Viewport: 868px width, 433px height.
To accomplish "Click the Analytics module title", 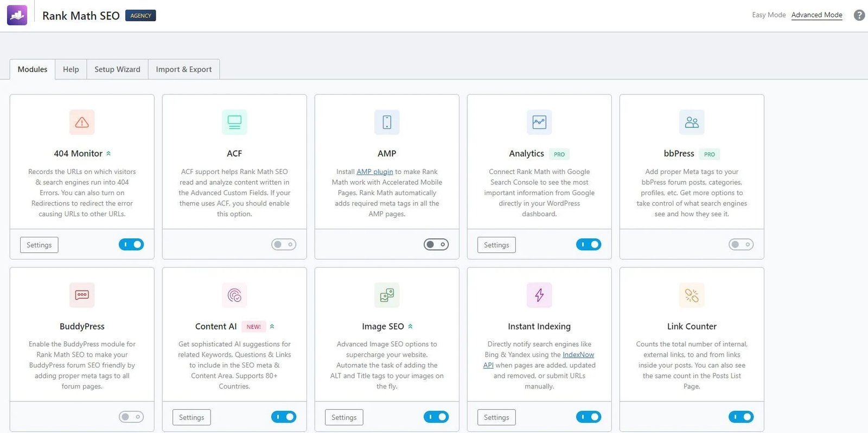I will click(x=526, y=154).
